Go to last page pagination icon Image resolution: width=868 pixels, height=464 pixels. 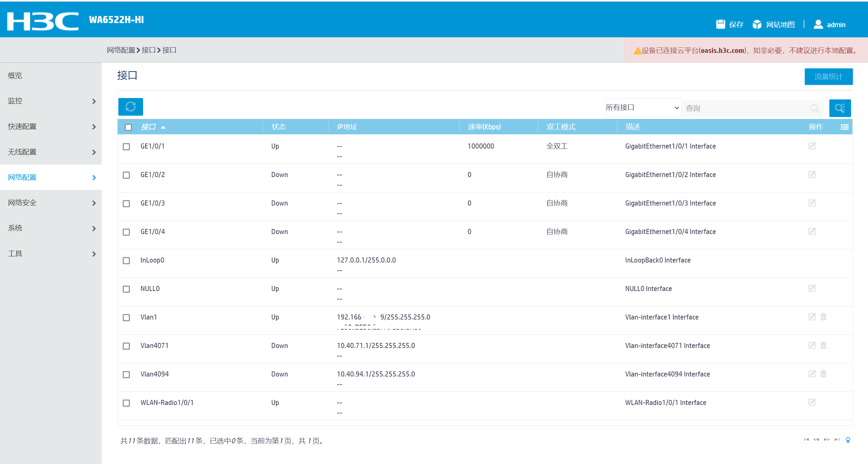coord(837,440)
